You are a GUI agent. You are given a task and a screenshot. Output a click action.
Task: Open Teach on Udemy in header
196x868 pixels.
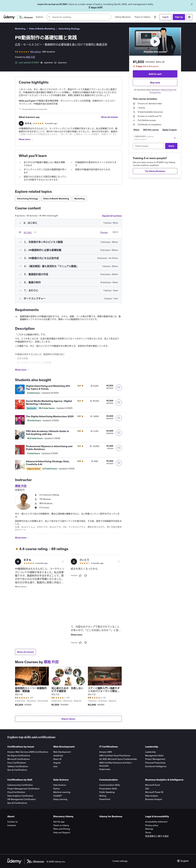tap(142, 17)
